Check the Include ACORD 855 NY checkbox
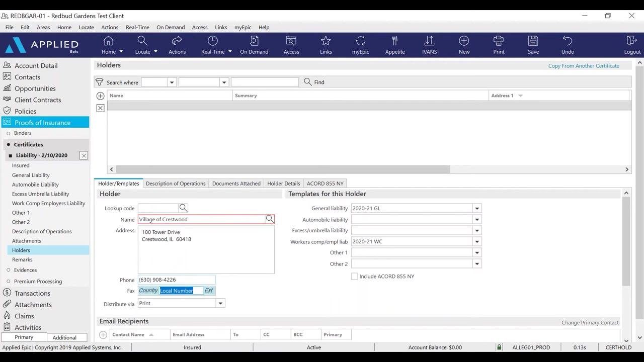Screen dimensions: 644x362 click(355, 277)
